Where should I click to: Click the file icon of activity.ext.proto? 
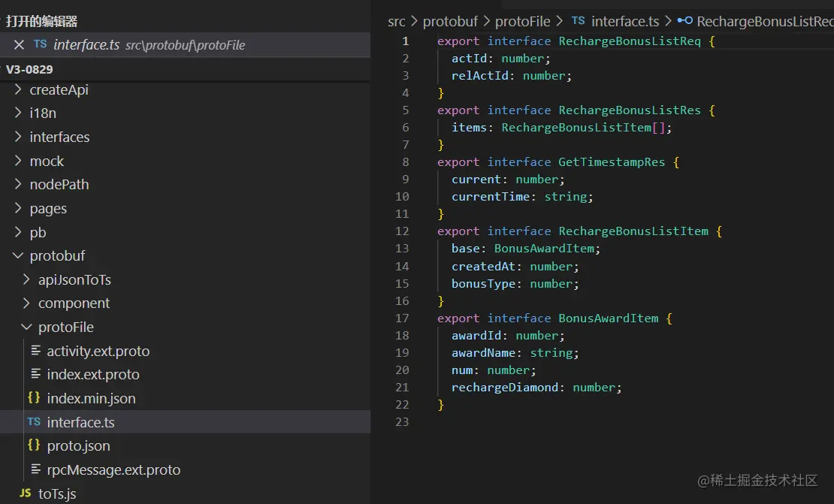point(35,350)
